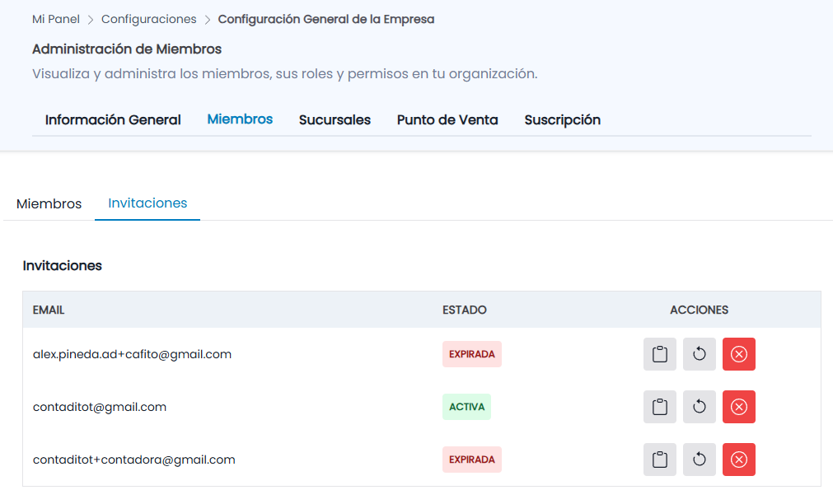Resend expired invitation to contaditot+contadora@gmail.com
Image resolution: width=833 pixels, height=504 pixels.
[700, 460]
